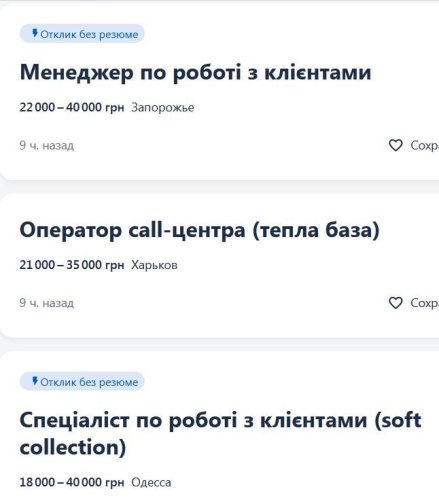
Task: Click lightning icon in first Отклик без резюме badge
Action: 35,34
